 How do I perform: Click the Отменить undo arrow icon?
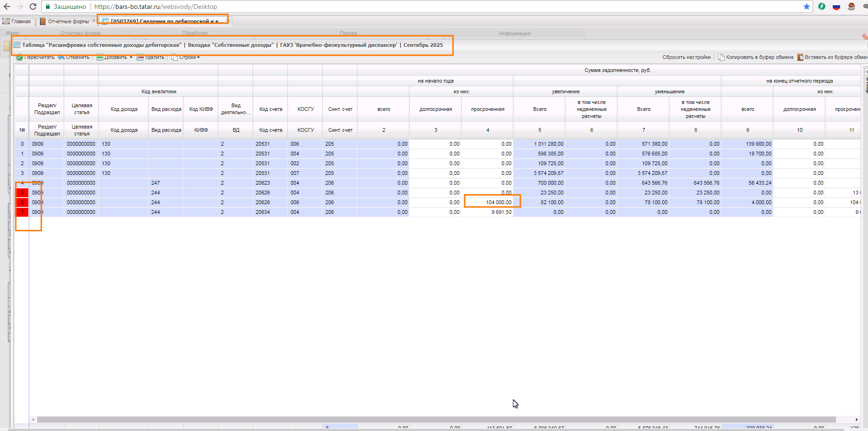[x=61, y=58]
